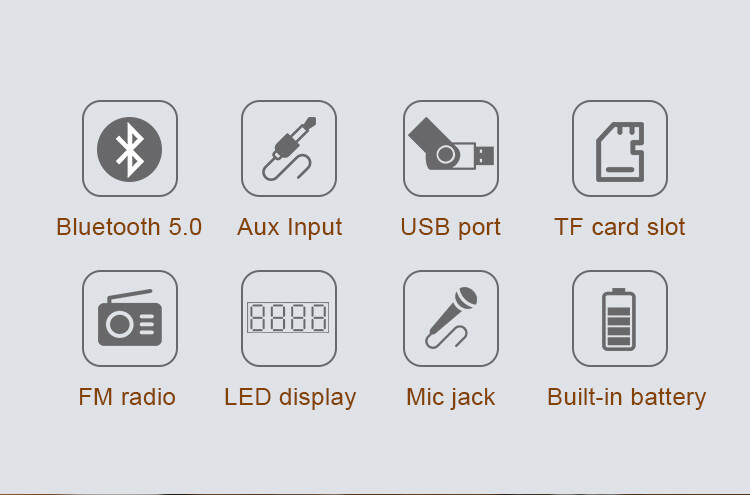Click the first digit of the LED display
The width and height of the screenshot is (750, 495).
[x=257, y=317]
